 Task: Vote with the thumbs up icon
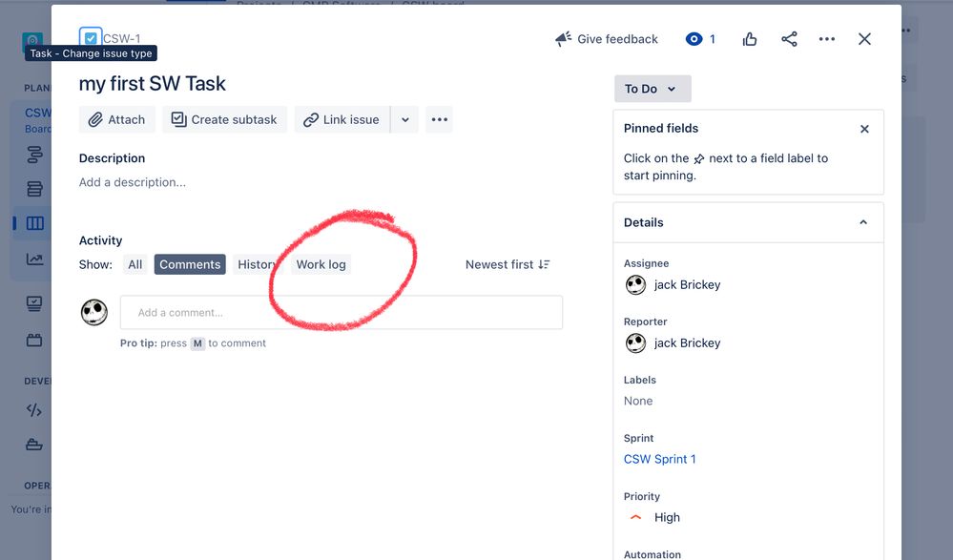coord(750,39)
